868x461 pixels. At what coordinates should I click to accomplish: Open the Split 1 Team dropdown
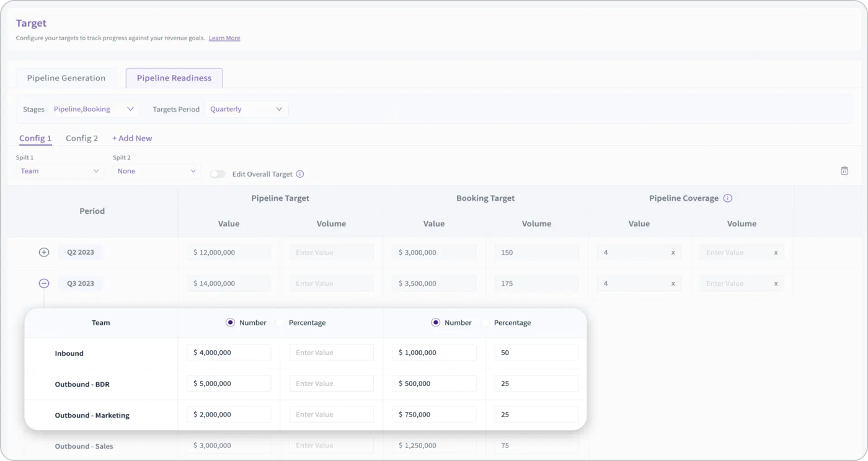[60, 171]
